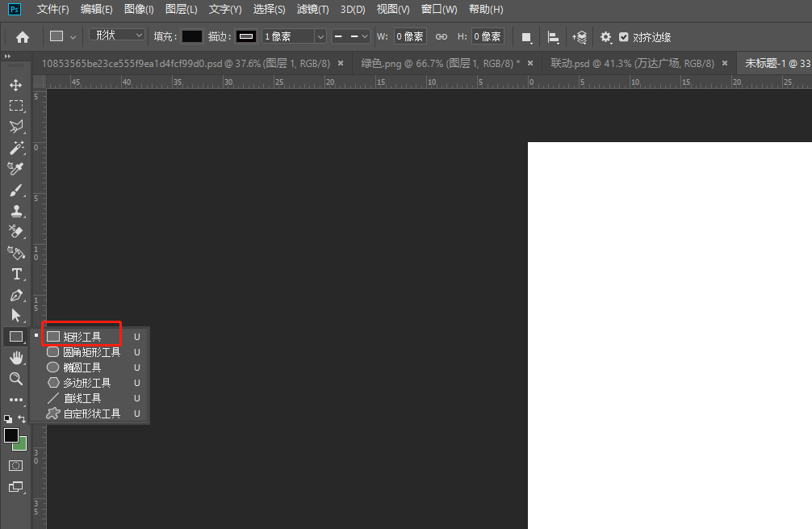The height and width of the screenshot is (529, 812).
Task: Open the 图层(L) menu
Action: [x=182, y=10]
